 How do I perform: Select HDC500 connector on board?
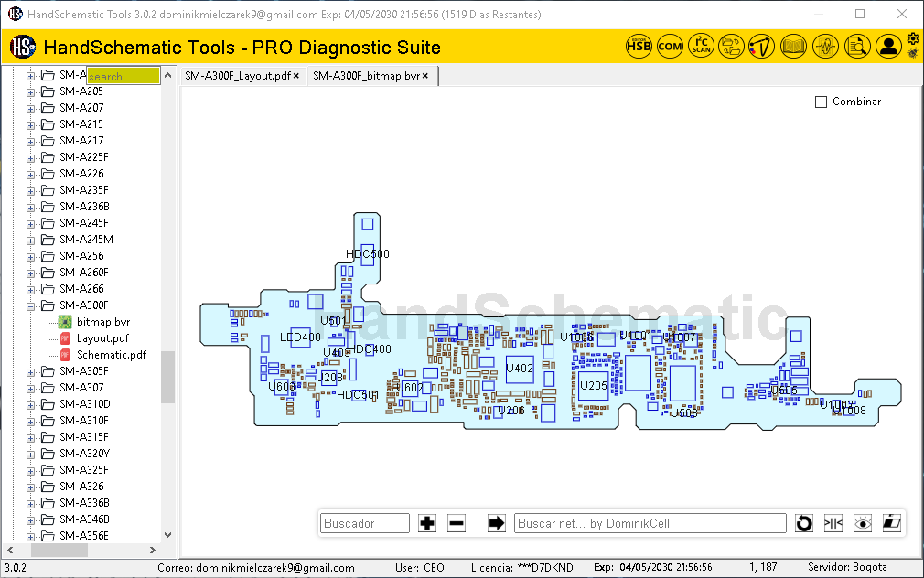pyautogui.click(x=367, y=254)
